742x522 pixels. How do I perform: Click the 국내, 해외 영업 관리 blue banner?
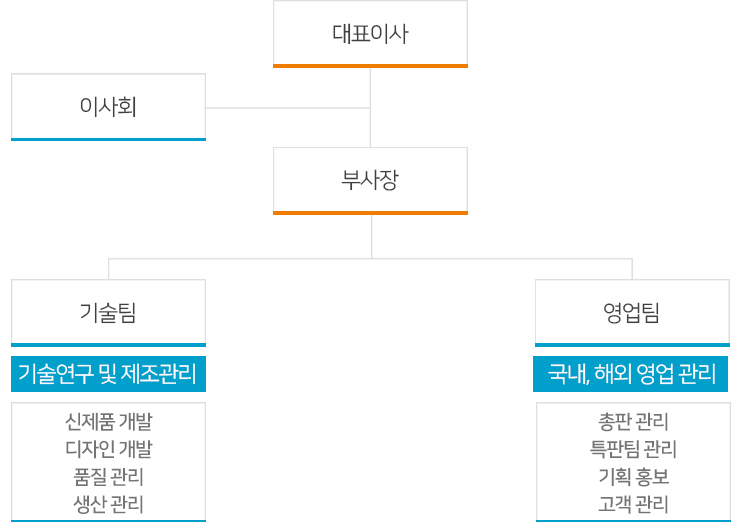(630, 374)
